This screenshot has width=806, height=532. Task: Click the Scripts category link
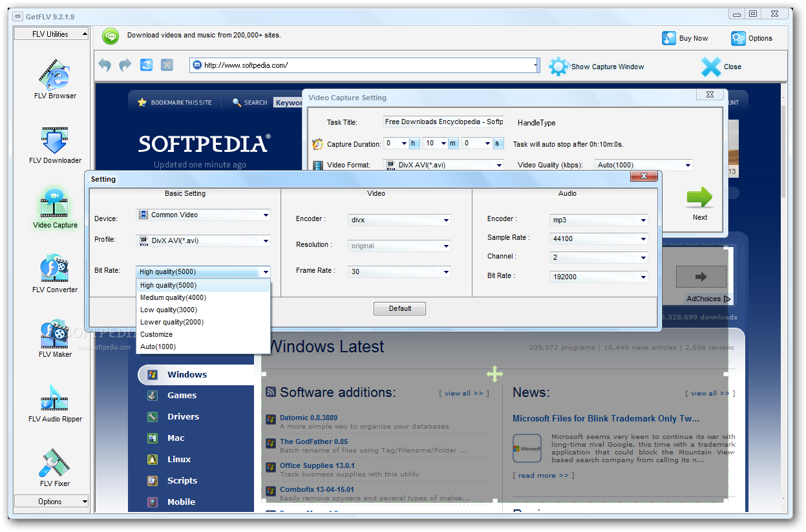tap(182, 481)
